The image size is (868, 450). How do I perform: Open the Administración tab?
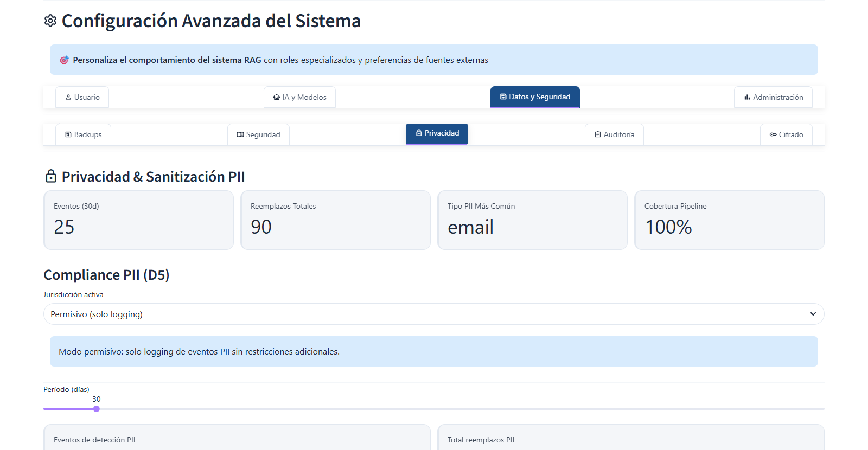(773, 97)
